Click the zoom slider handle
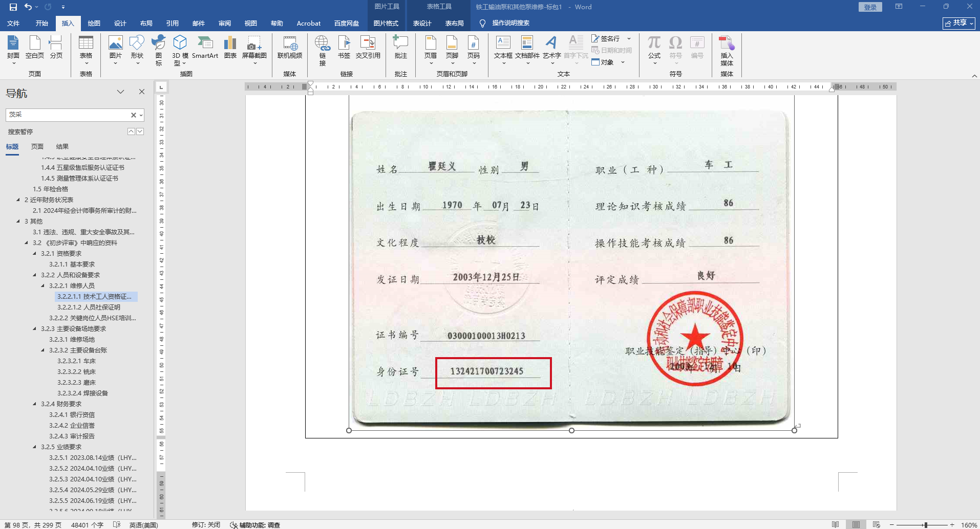Viewport: 980px width, 529px height. pos(926,525)
